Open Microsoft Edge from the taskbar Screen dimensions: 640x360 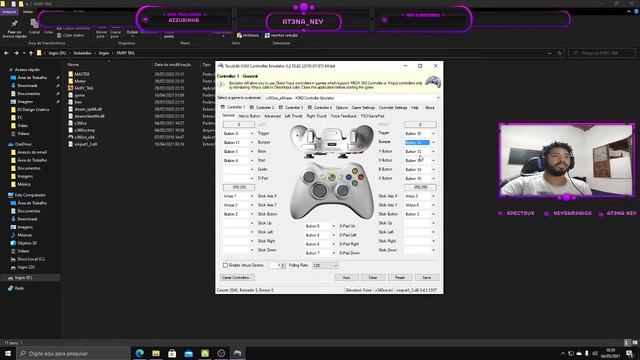pos(140,353)
